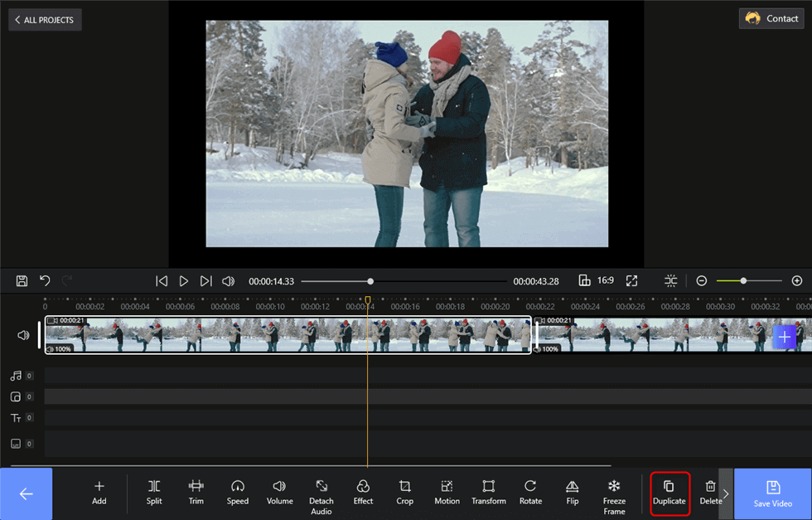
Task: Select the second video clip on timeline
Action: (672, 335)
